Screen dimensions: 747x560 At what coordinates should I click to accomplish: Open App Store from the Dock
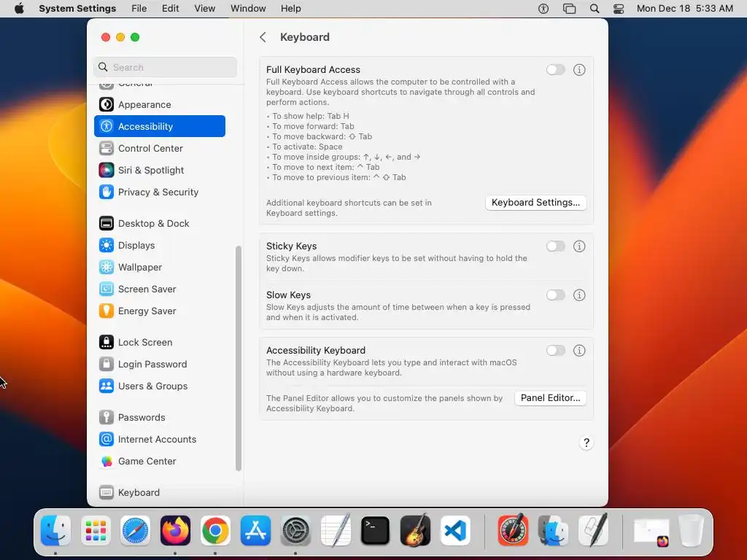pos(255,531)
